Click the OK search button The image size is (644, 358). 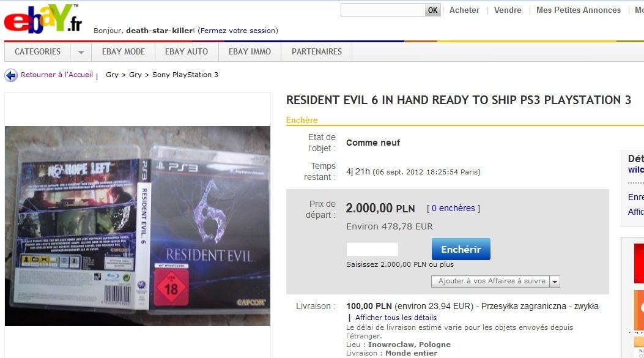[433, 10]
